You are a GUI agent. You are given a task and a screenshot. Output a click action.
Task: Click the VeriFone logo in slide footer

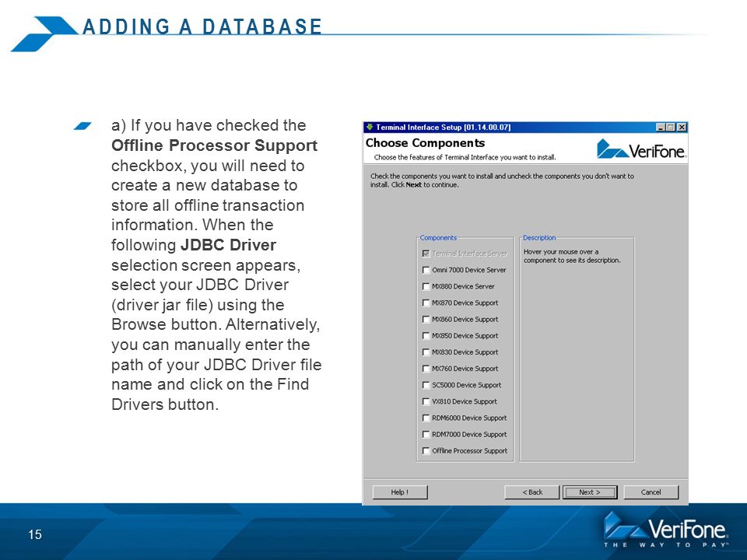[x=666, y=530]
